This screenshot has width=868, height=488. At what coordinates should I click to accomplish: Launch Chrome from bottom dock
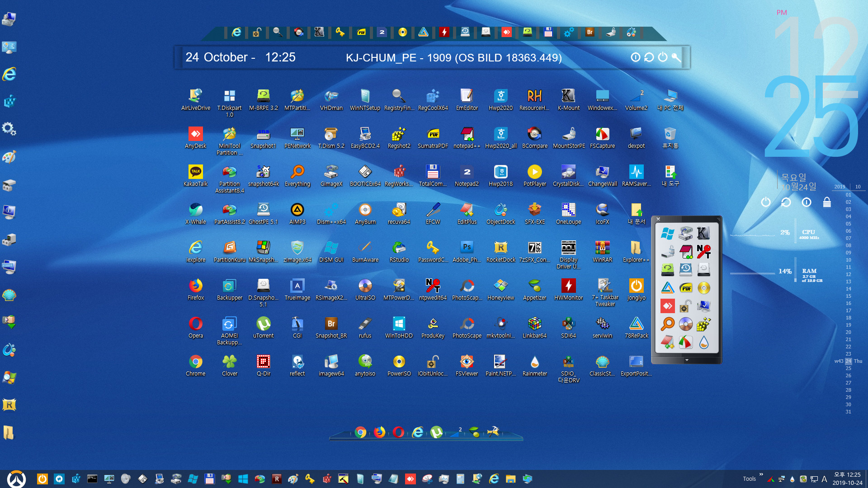pos(360,432)
